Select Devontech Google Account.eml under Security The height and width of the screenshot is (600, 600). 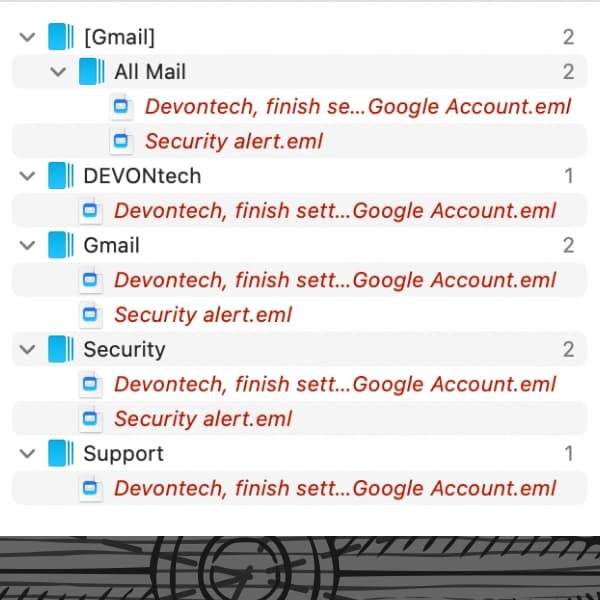coord(335,384)
